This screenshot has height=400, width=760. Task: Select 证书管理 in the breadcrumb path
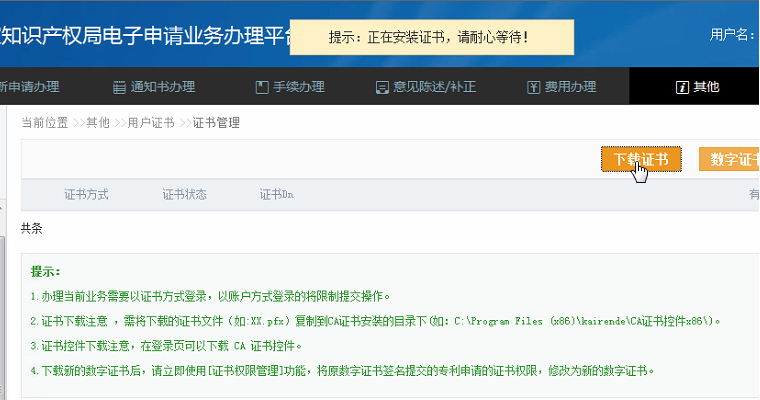pyautogui.click(x=216, y=123)
